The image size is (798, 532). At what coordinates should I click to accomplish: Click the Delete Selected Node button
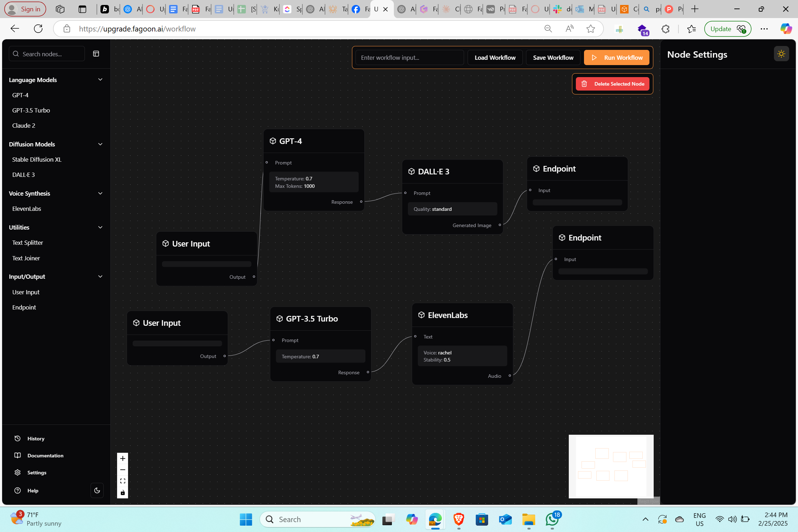(612, 84)
